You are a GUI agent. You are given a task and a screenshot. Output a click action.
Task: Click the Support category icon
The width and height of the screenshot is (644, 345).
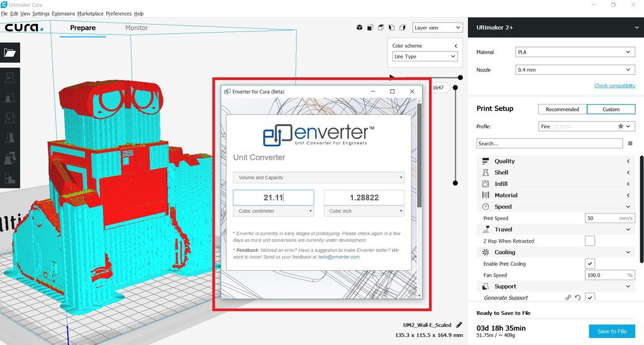(486, 287)
